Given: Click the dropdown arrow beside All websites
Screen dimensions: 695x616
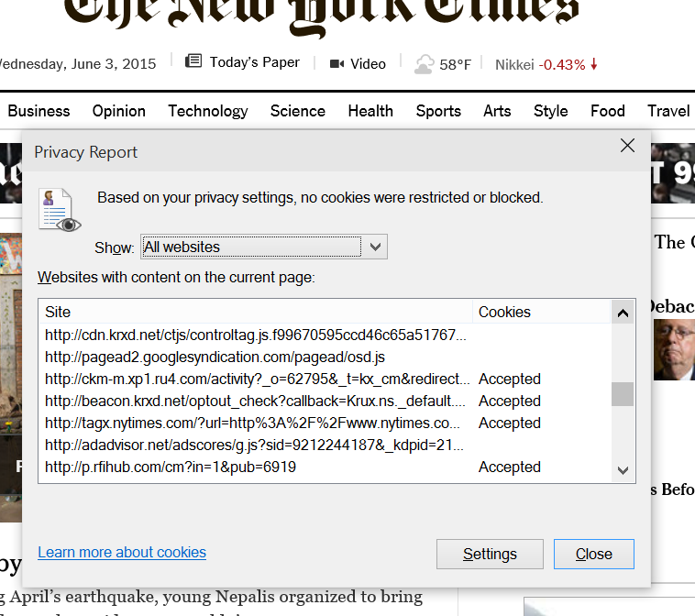Looking at the screenshot, I should coord(374,247).
